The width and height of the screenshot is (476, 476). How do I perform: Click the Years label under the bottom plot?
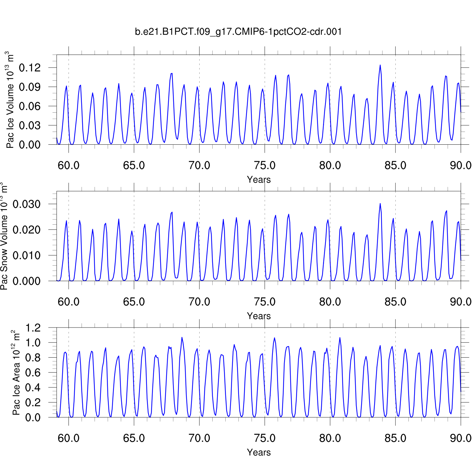259,453
